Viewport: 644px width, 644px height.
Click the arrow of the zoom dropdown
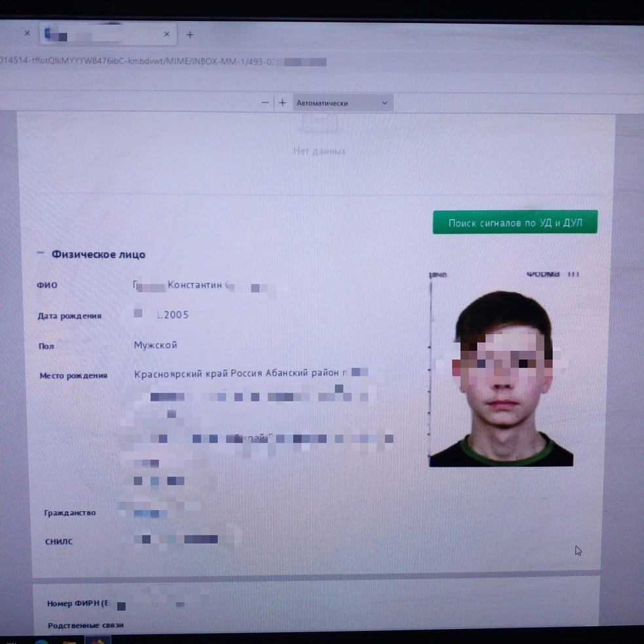(384, 103)
